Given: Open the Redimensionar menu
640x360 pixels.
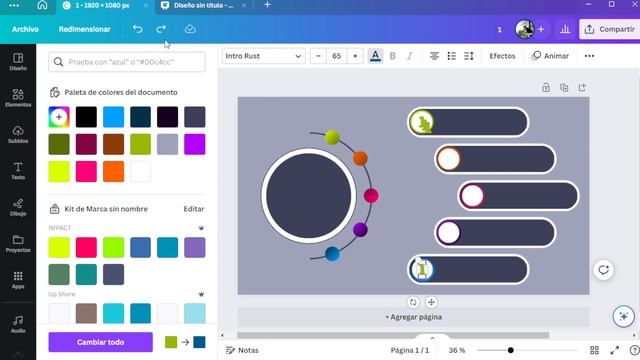Looking at the screenshot, I should tap(84, 29).
